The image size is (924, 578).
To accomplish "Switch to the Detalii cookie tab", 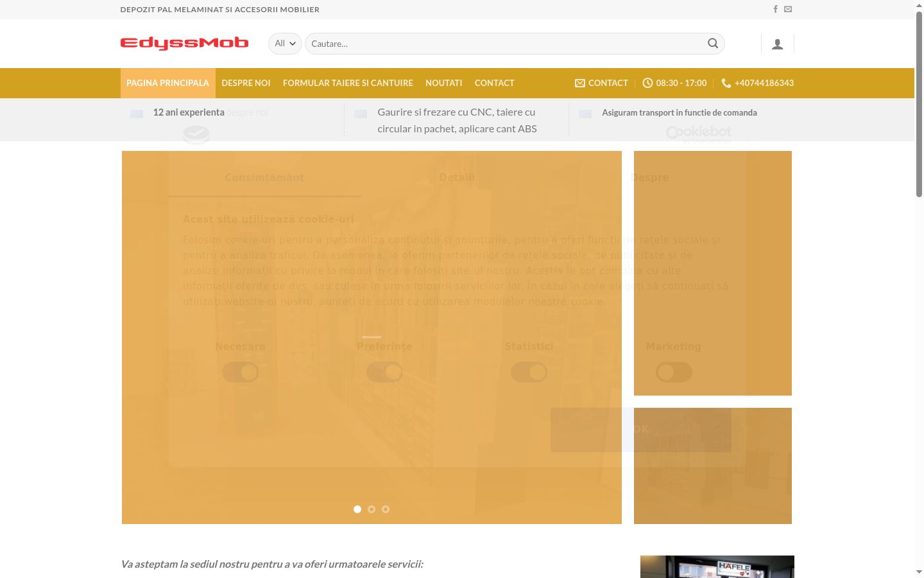I will 457,177.
